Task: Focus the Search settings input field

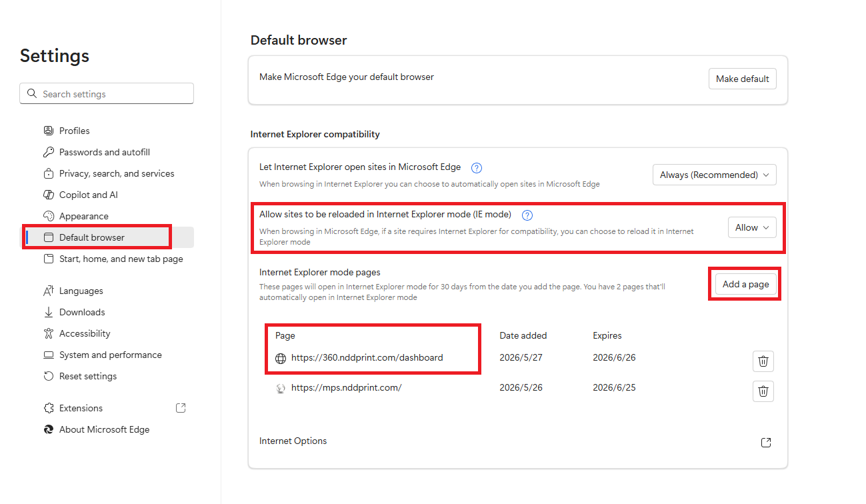Action: coord(107,94)
